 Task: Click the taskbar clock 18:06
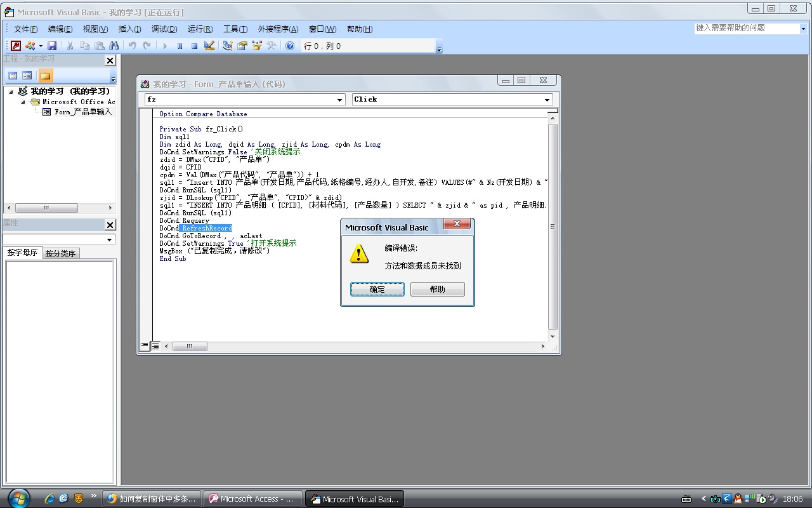click(x=792, y=499)
